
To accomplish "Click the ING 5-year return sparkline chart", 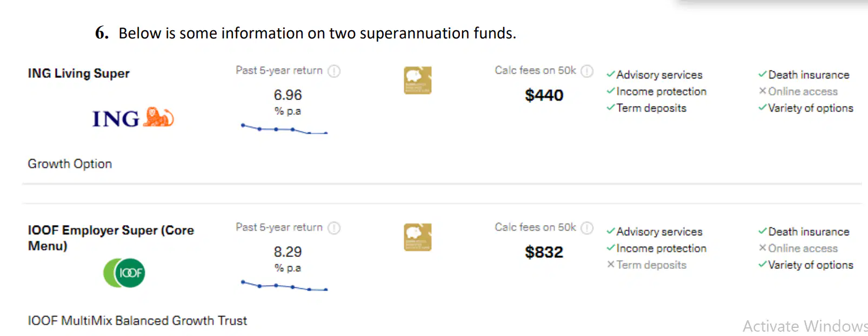I will pyautogui.click(x=284, y=129).
